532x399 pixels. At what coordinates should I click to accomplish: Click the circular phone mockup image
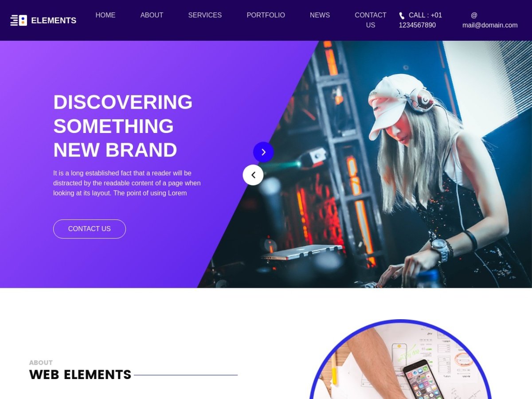[x=400, y=359]
